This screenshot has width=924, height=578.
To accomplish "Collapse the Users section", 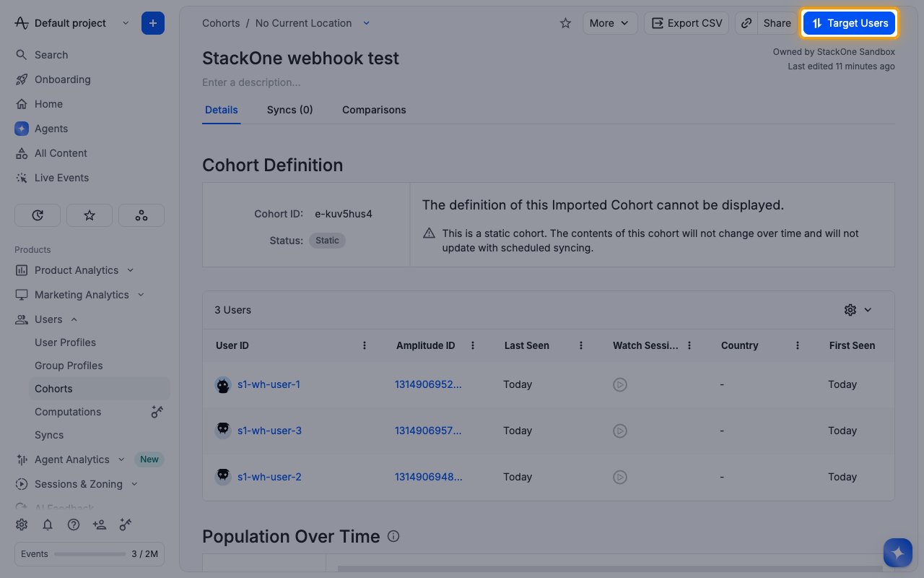I will (x=74, y=319).
